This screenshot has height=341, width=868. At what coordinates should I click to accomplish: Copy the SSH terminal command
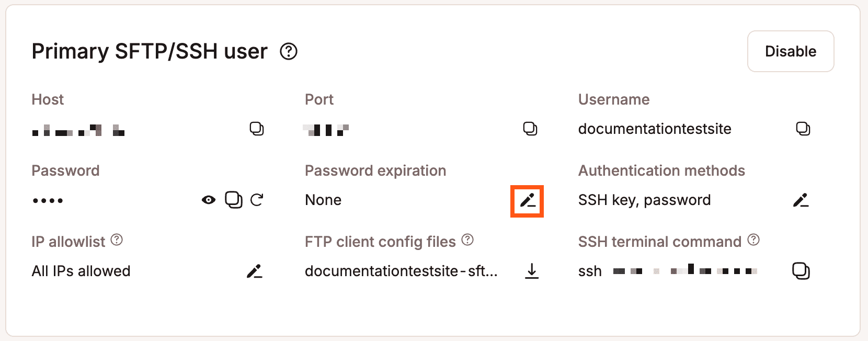[x=801, y=271]
